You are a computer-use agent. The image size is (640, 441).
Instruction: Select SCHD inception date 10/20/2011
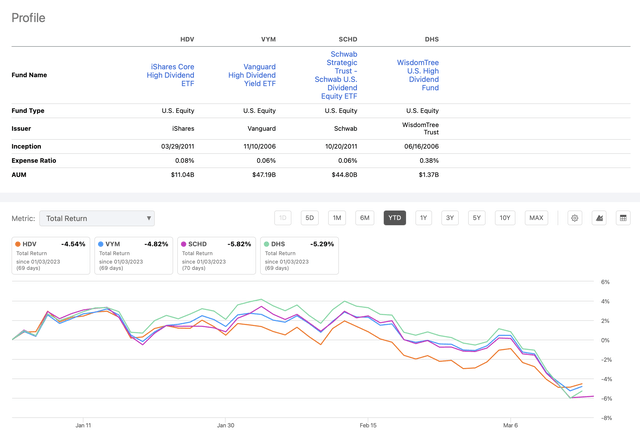coord(341,147)
